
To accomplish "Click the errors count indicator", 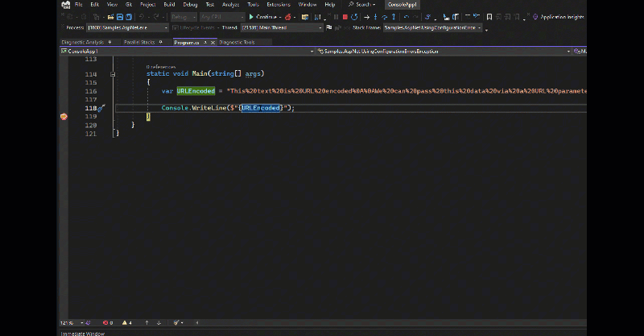I will pos(108,323).
